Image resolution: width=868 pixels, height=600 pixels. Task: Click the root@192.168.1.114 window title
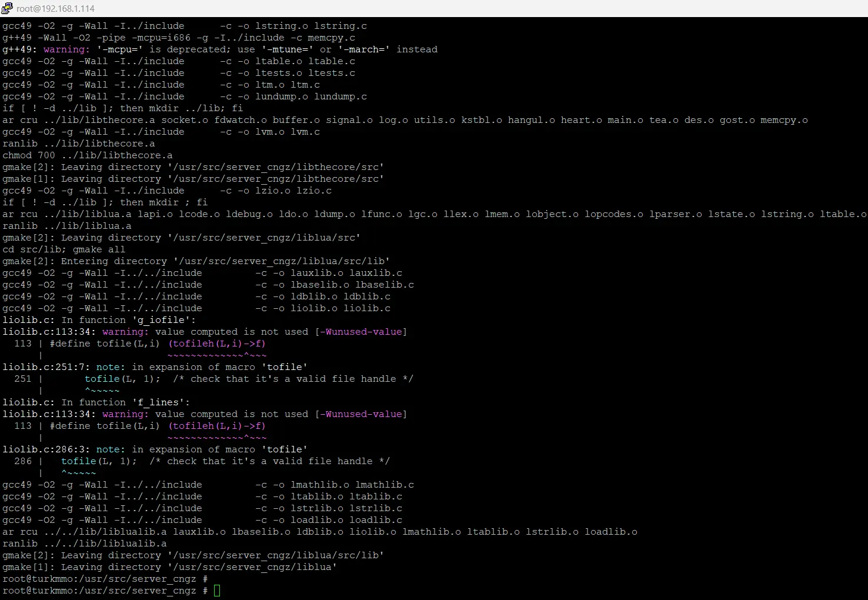55,9
